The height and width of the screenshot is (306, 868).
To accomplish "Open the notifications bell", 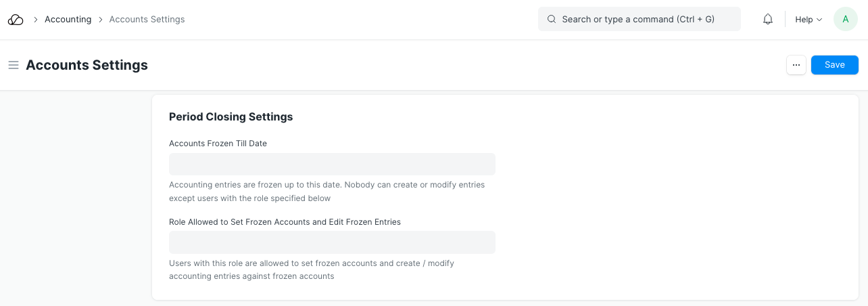I will point(768,20).
